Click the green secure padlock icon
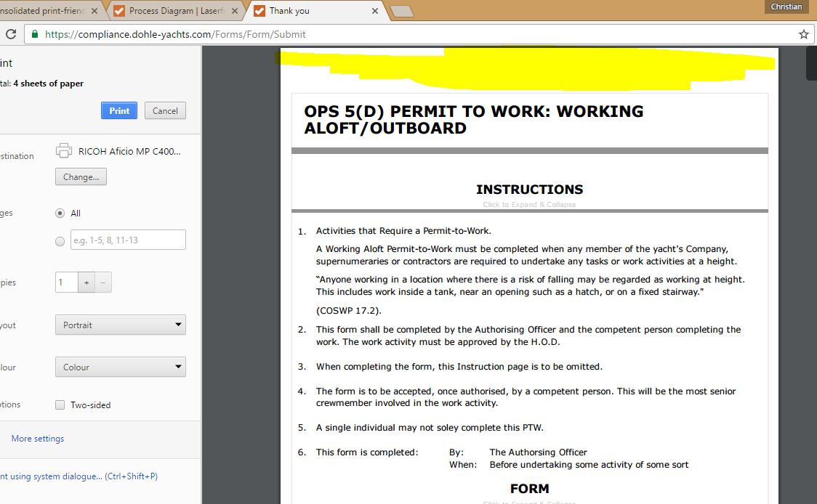Viewport: 817px width, 504px height. (x=35, y=34)
